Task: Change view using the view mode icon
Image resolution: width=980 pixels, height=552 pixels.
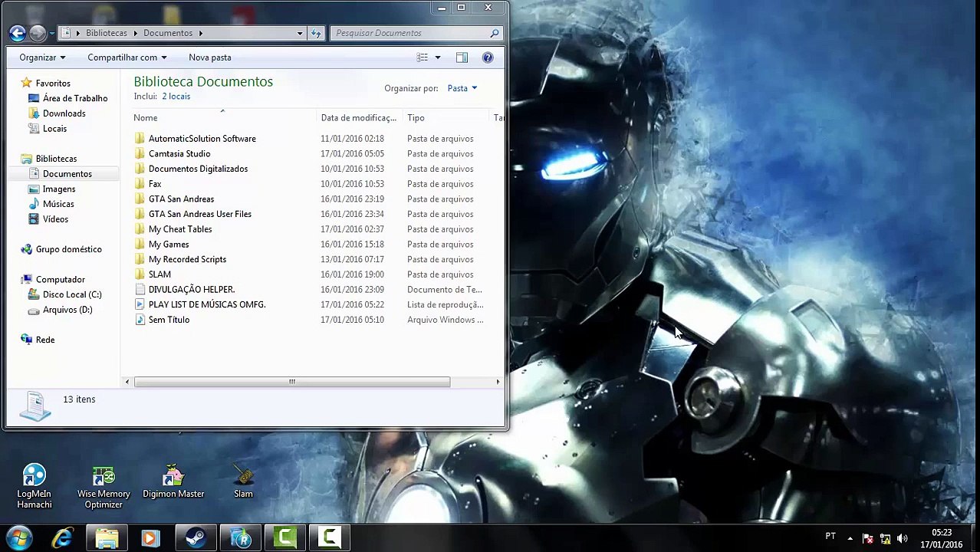Action: tap(422, 58)
